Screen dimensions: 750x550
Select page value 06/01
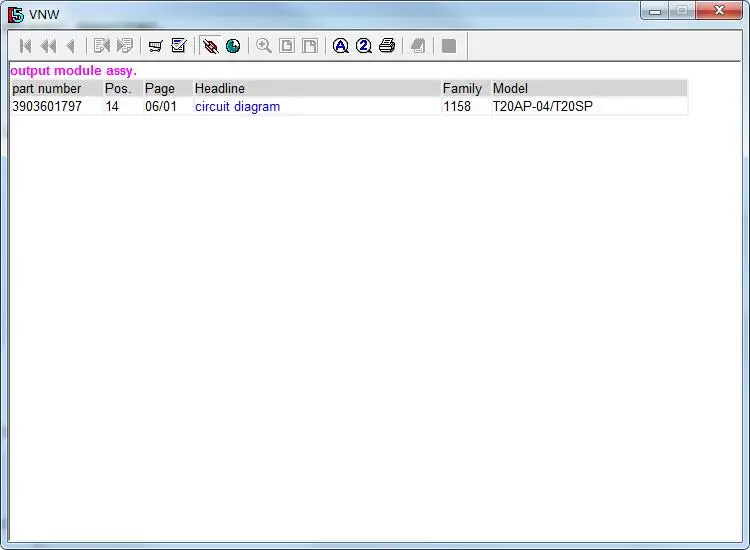pos(161,106)
